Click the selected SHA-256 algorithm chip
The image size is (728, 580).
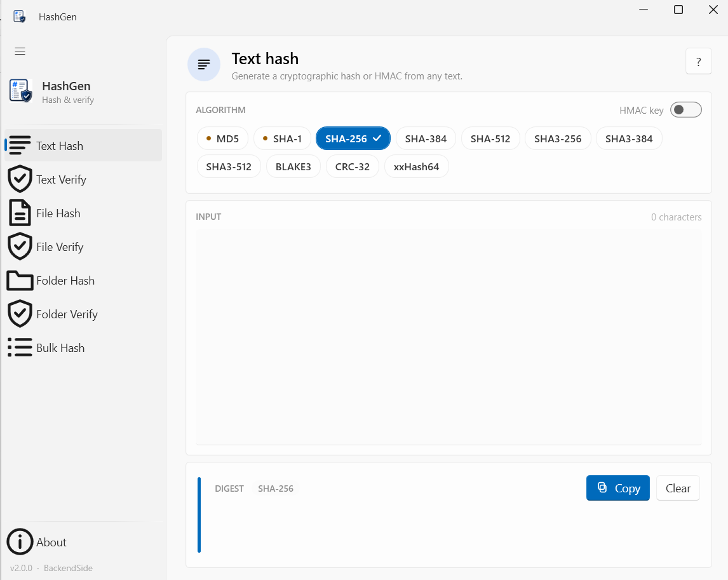(x=353, y=138)
